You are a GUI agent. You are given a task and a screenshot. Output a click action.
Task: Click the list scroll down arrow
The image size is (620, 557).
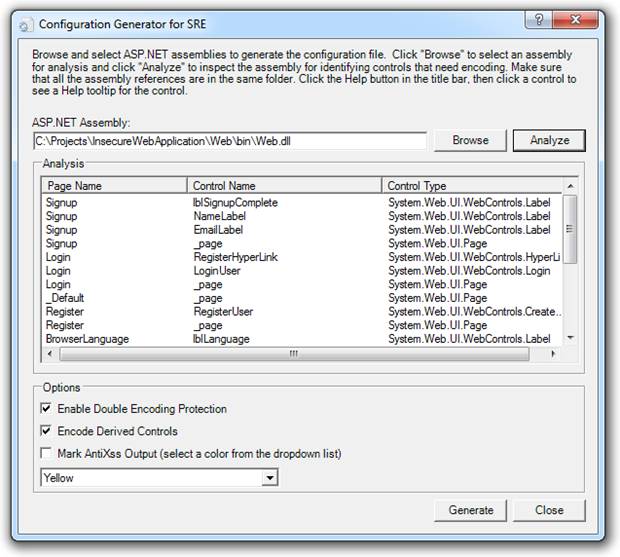570,338
